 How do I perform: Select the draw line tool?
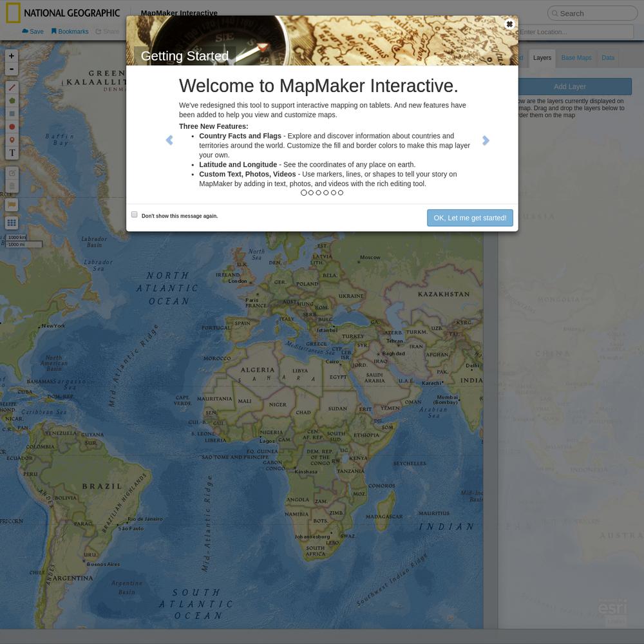12,88
